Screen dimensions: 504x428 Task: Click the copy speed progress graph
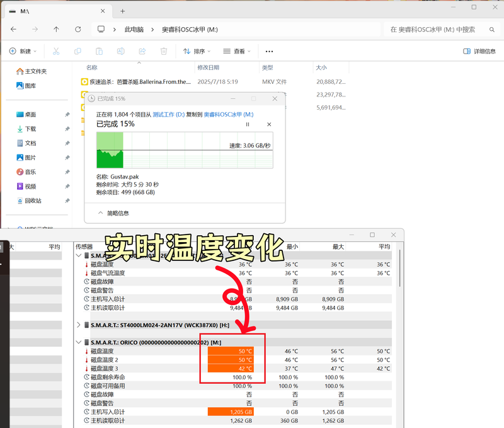pos(185,150)
